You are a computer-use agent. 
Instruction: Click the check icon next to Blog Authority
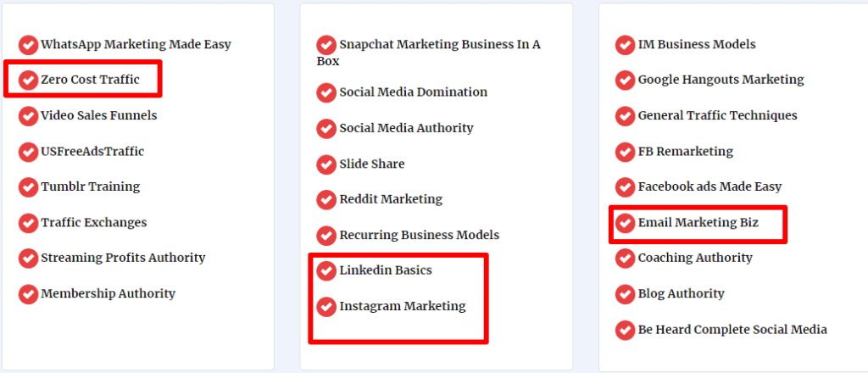[625, 294]
